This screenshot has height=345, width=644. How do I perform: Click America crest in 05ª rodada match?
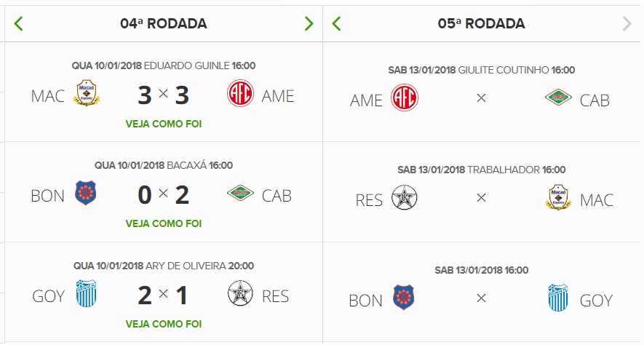tap(405, 99)
